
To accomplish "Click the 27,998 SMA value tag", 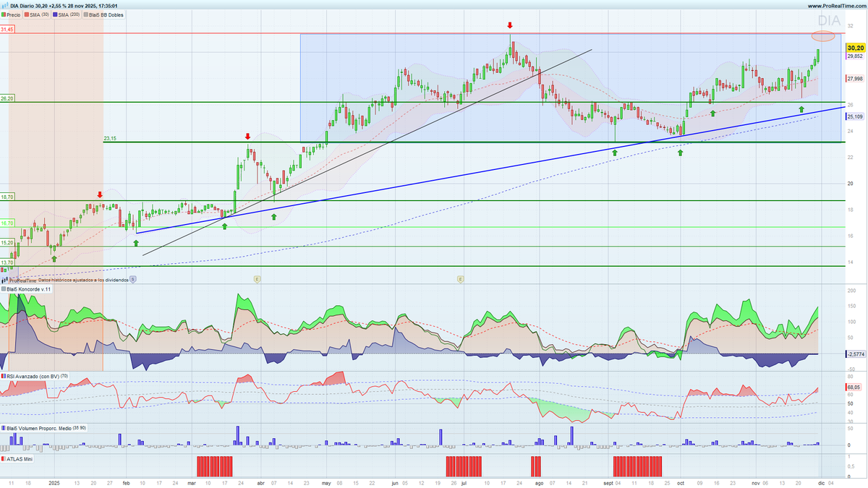I will 855,78.
